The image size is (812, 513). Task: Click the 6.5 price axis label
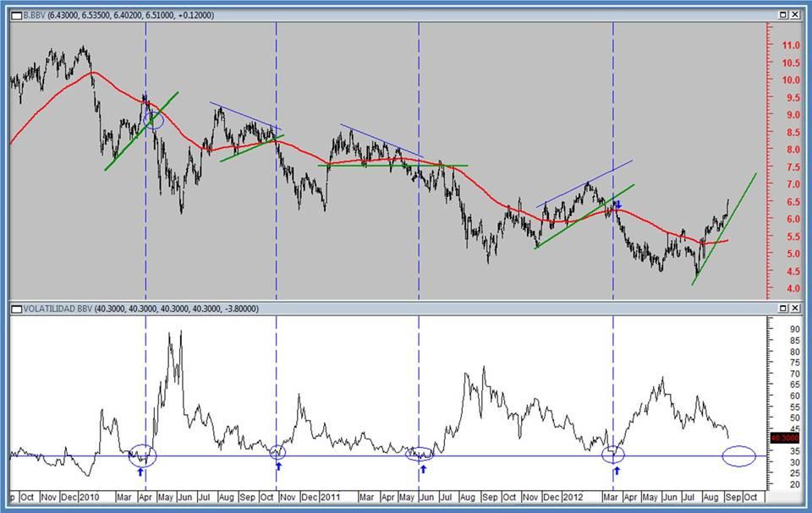(793, 202)
